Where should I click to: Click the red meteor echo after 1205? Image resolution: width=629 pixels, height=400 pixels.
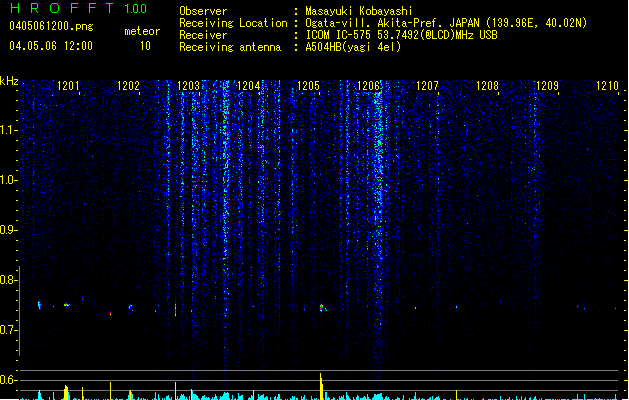321,307
